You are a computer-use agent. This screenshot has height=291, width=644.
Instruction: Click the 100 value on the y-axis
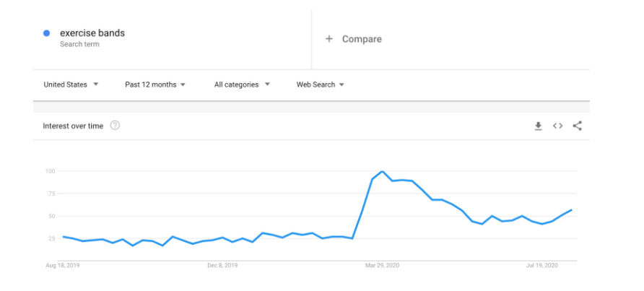(x=50, y=171)
